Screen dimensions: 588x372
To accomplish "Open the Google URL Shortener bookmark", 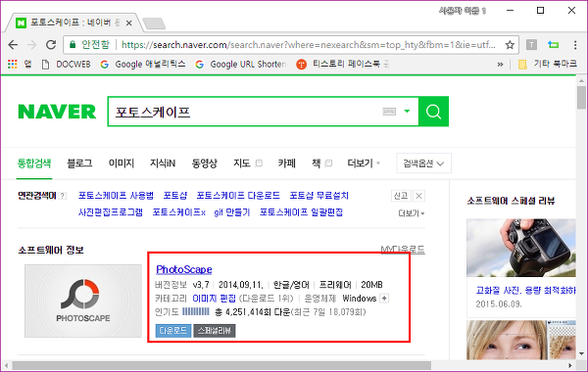I will coord(240,64).
